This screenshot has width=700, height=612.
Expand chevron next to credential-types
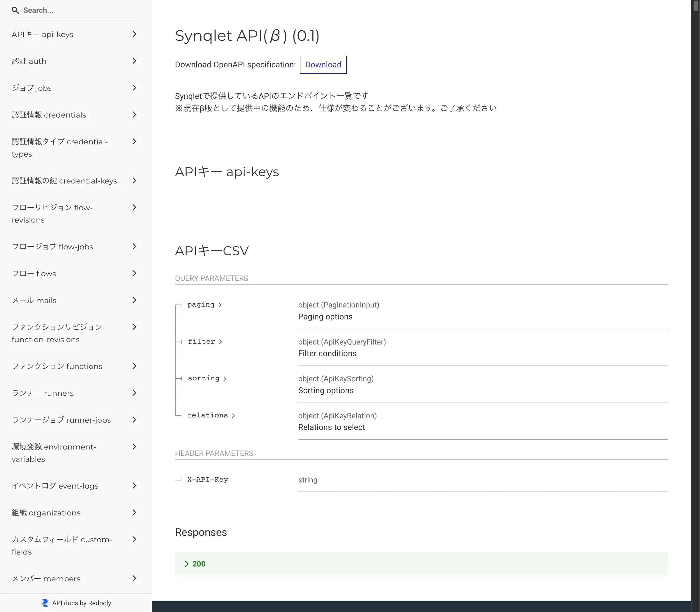134,141
